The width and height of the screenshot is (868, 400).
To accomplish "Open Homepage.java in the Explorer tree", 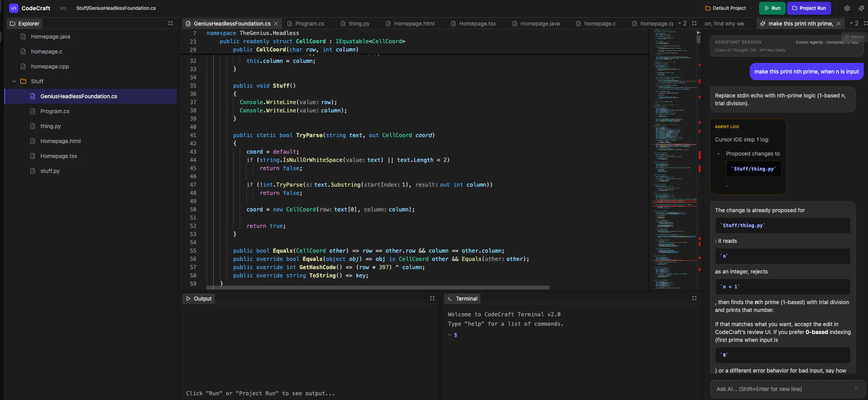I will point(90,37).
